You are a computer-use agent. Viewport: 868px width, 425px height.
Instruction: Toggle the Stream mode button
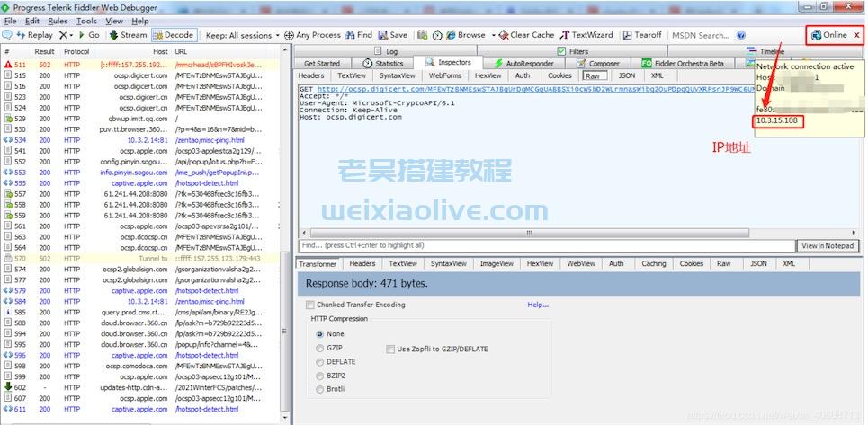128,35
